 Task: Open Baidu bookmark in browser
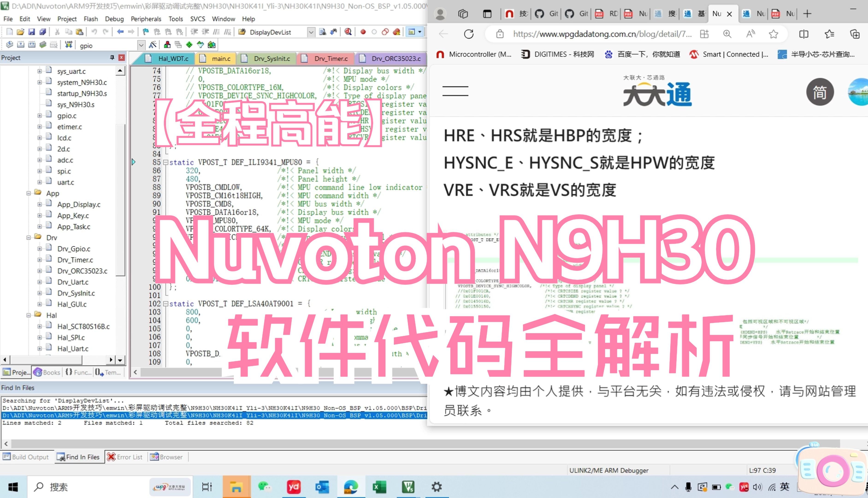pos(642,54)
